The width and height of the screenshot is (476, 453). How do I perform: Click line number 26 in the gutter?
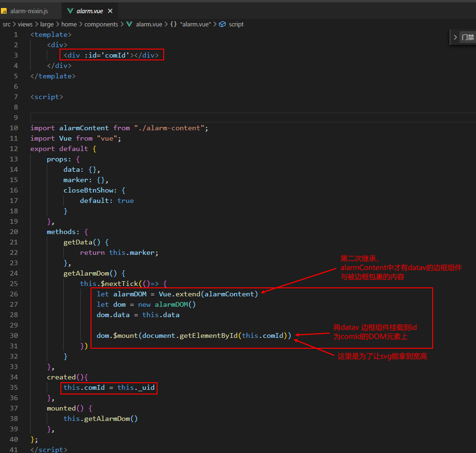(14, 294)
